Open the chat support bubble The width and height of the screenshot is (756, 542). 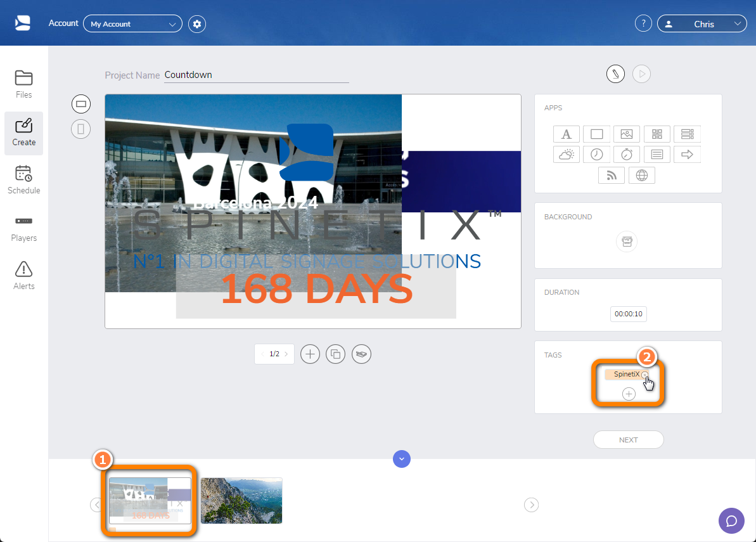[x=731, y=521]
